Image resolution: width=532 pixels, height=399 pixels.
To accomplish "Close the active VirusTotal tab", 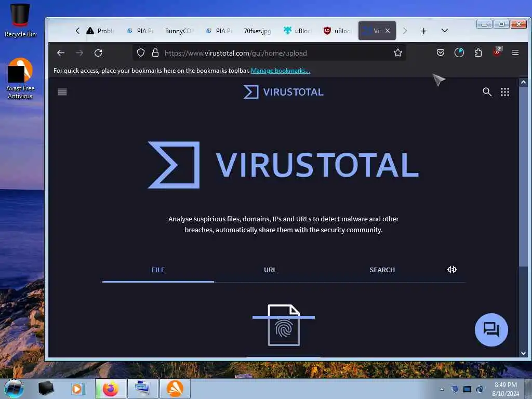I will tap(388, 31).
